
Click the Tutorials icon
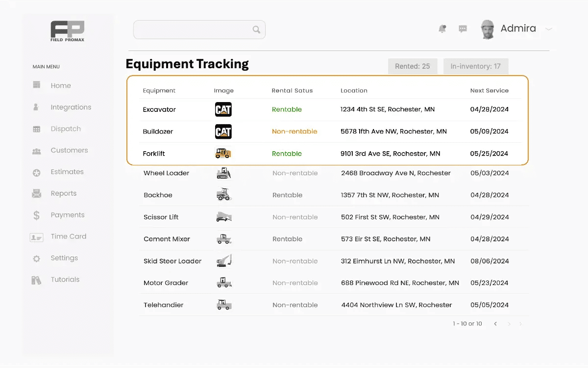click(36, 280)
